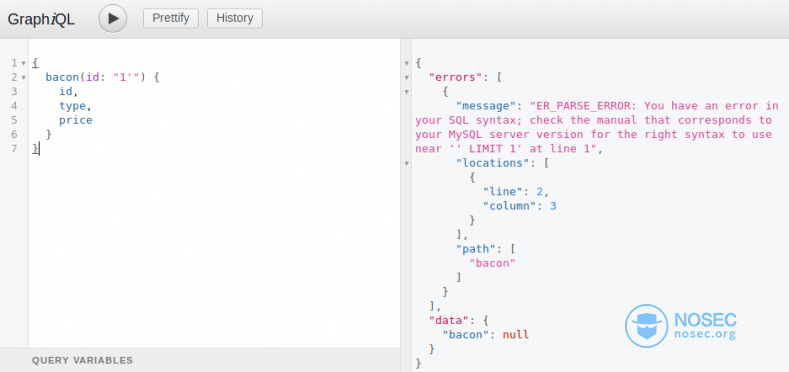Screen dimensions: 789x372
Task: Click line number 7 in the gutter
Action: tap(14, 148)
